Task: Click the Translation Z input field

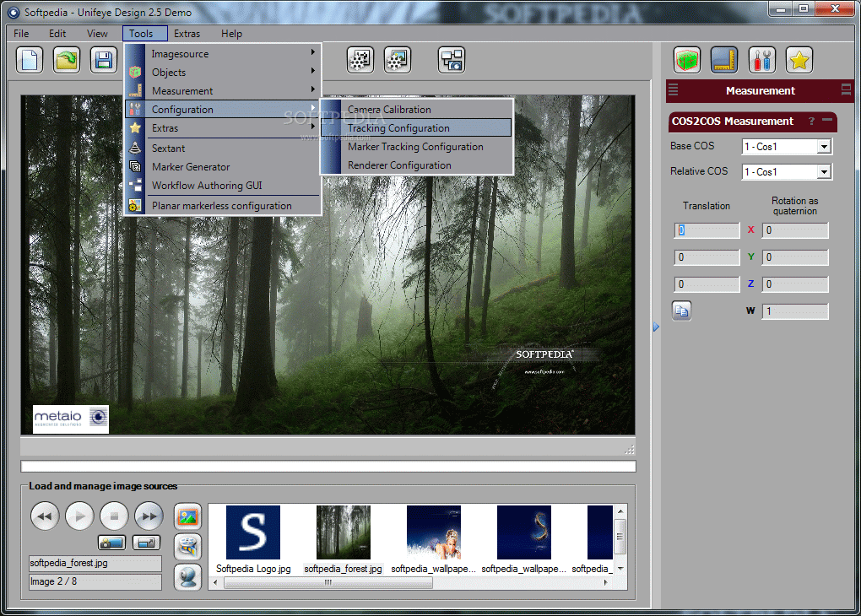Action: tap(707, 284)
